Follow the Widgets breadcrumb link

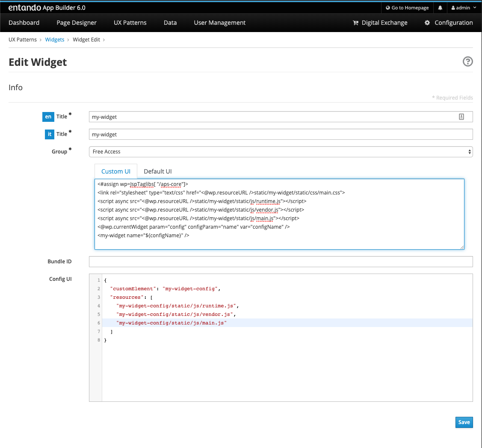[55, 40]
